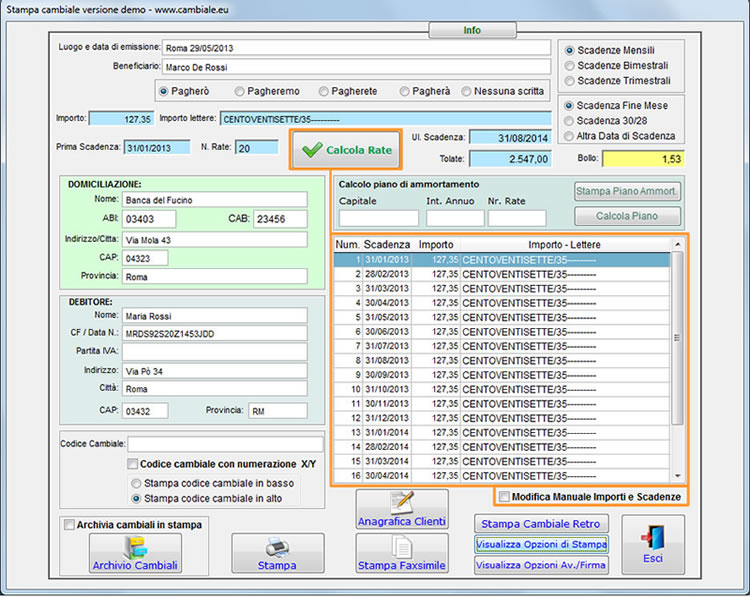Click the Importo - Lettere column header

click(x=564, y=244)
